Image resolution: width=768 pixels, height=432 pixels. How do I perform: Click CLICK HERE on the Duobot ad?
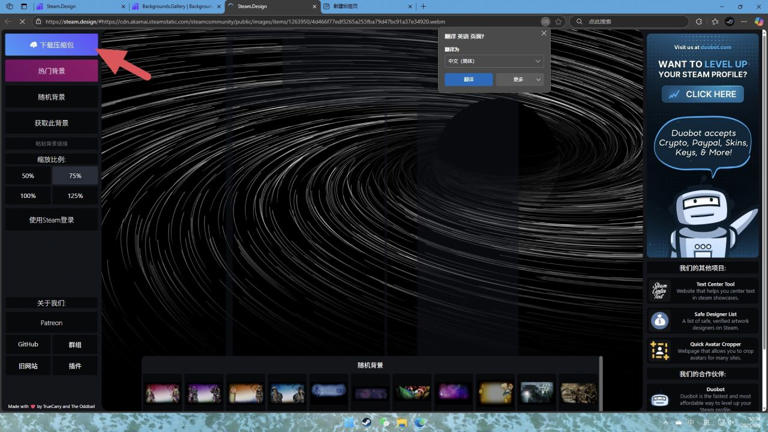point(702,94)
